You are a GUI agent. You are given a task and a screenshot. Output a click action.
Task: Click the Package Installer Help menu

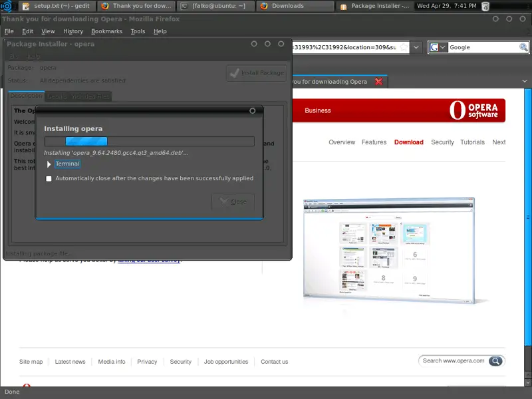point(33,57)
